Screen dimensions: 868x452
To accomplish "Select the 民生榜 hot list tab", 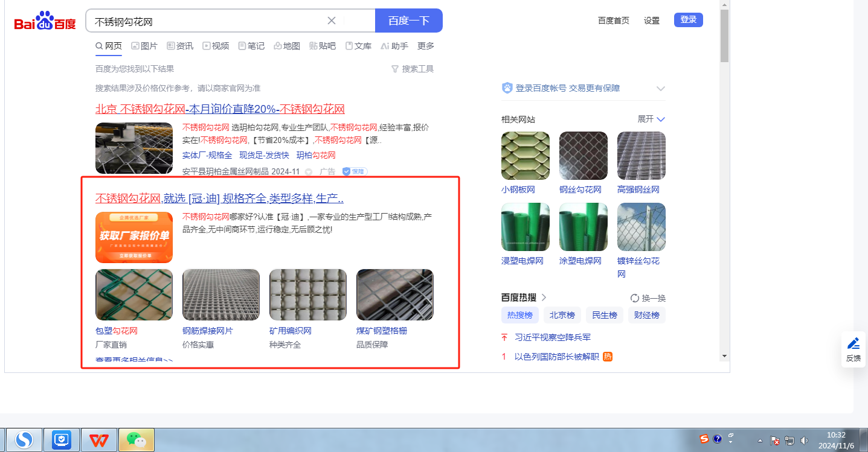I will point(605,315).
